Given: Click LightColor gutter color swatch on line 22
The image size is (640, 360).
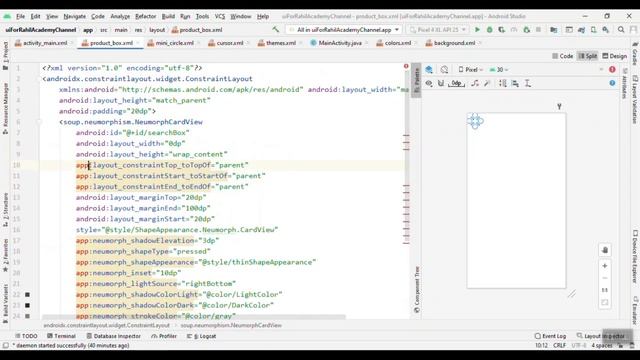Looking at the screenshot, I should point(27,294).
